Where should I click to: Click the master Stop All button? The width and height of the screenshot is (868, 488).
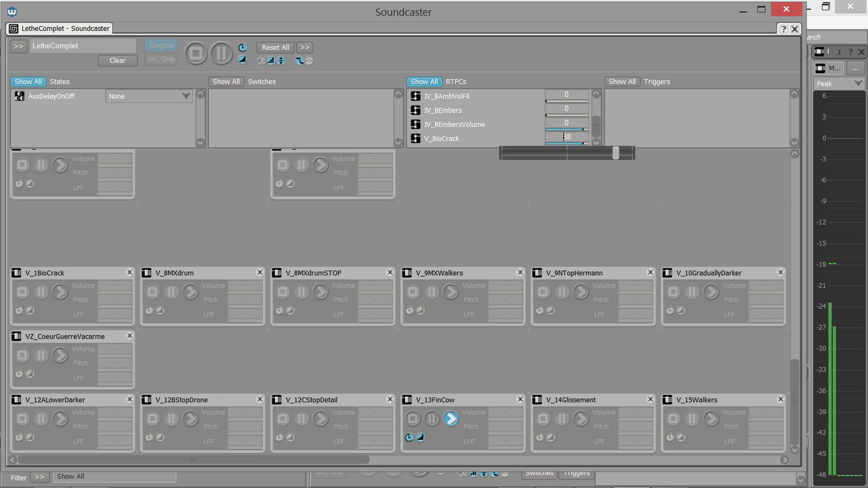click(x=196, y=53)
